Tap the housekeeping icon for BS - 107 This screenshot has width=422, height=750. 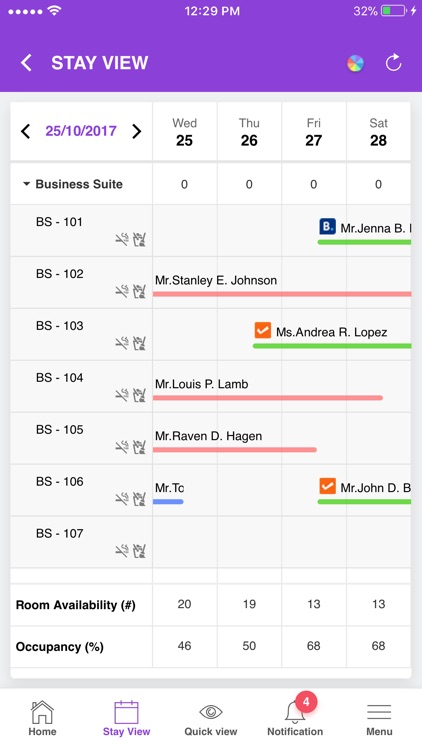coord(139,551)
